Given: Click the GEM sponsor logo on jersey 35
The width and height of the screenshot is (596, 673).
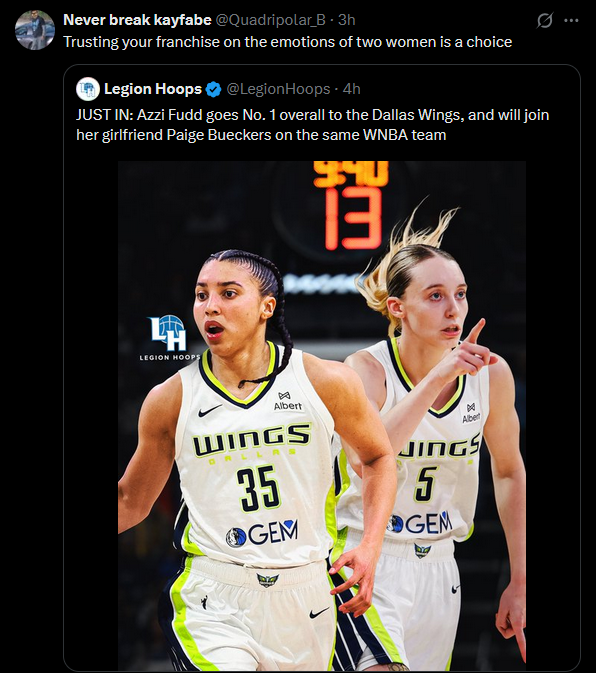Looking at the screenshot, I should [262, 534].
